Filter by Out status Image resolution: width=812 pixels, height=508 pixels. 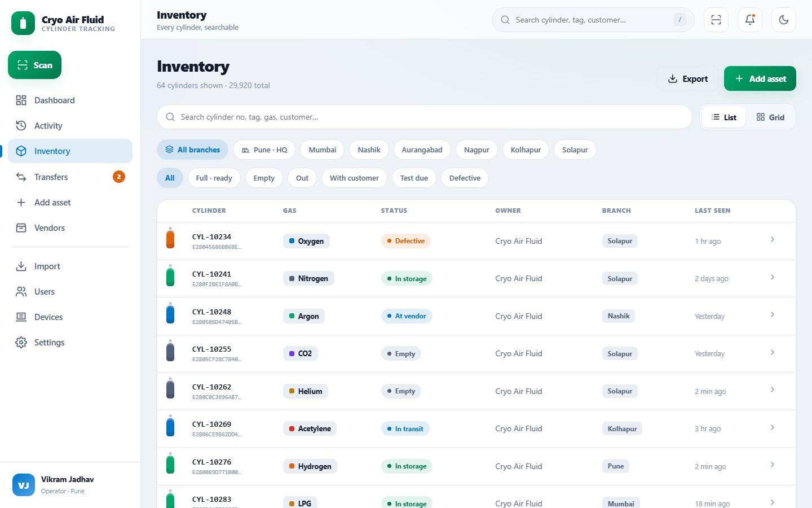(x=302, y=178)
